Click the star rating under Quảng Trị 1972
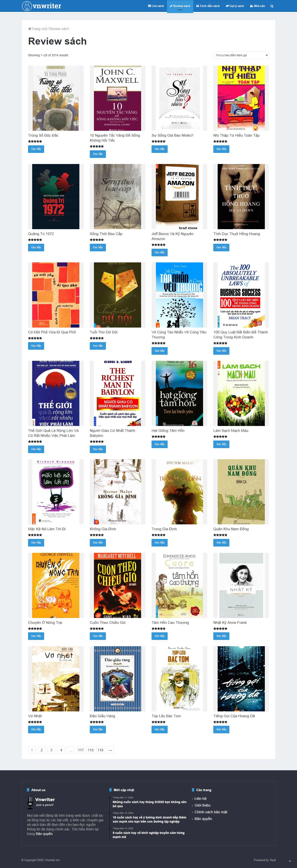This screenshot has width=297, height=868. (35, 240)
